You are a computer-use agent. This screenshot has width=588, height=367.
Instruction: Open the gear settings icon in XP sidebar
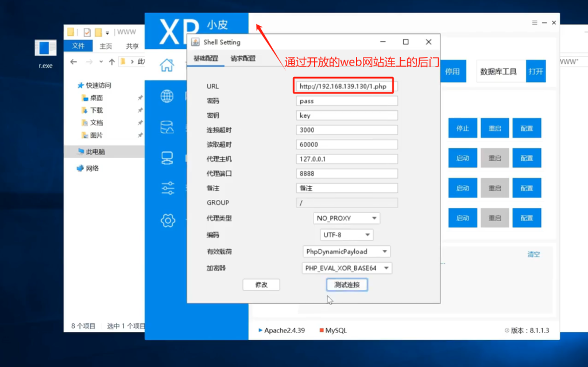tap(168, 221)
